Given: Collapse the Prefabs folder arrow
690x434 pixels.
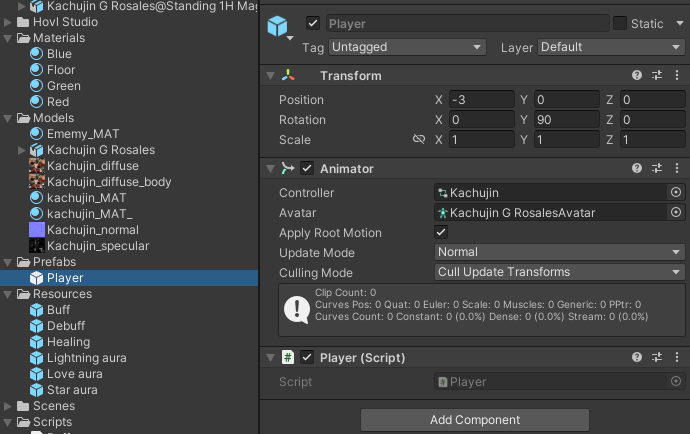Looking at the screenshot, I should pos(7,262).
